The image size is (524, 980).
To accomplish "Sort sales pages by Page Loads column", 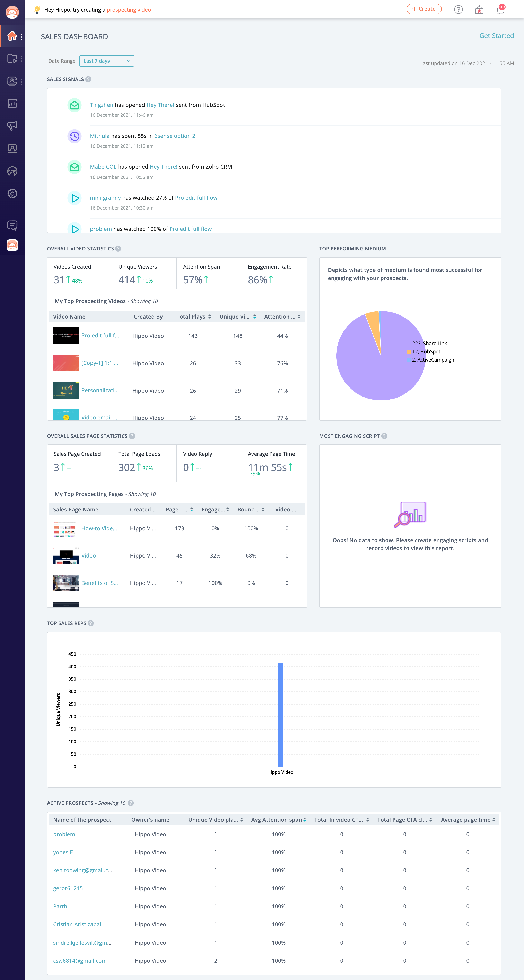I will [x=191, y=510].
